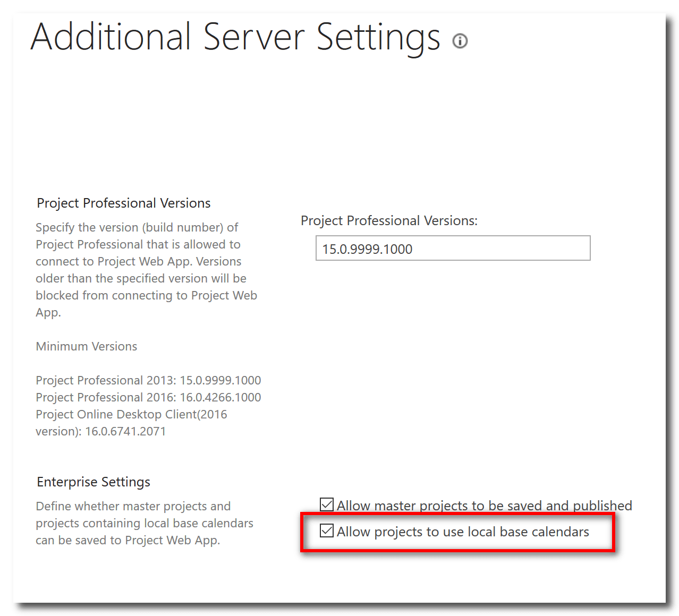This screenshot has width=679, height=616.
Task: Toggle Allow master projects to be saved checkbox
Action: click(x=327, y=504)
